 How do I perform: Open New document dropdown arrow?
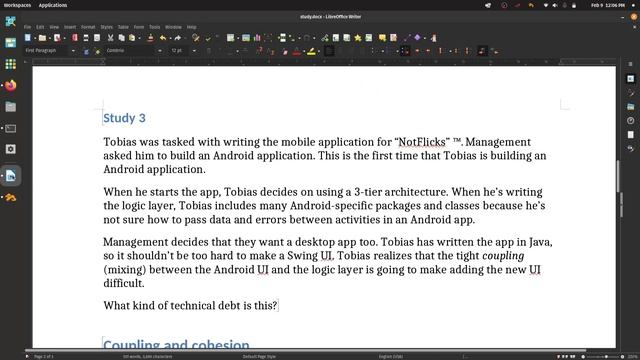coord(35,38)
